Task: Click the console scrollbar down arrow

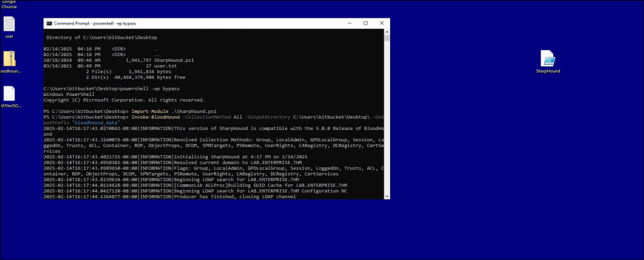Action: (387, 197)
